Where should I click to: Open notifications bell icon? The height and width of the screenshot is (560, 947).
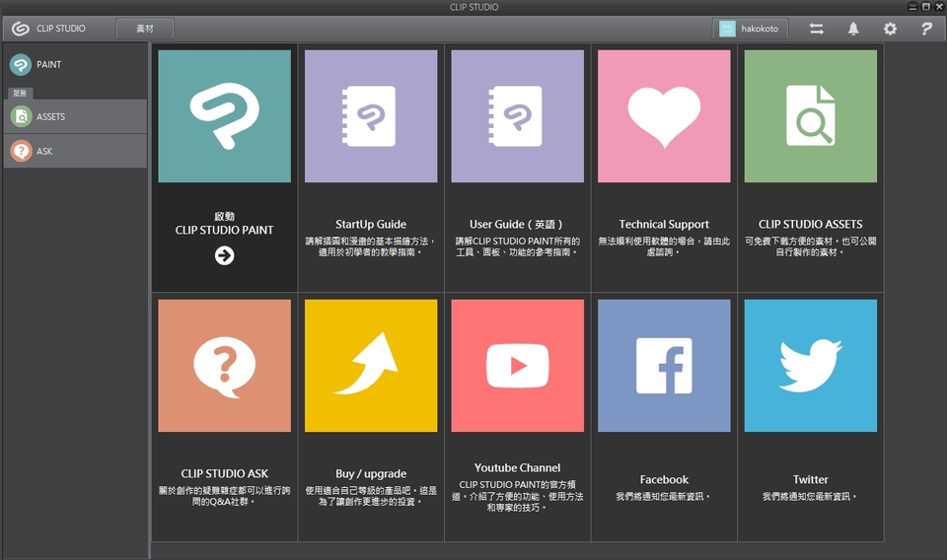[x=853, y=29]
